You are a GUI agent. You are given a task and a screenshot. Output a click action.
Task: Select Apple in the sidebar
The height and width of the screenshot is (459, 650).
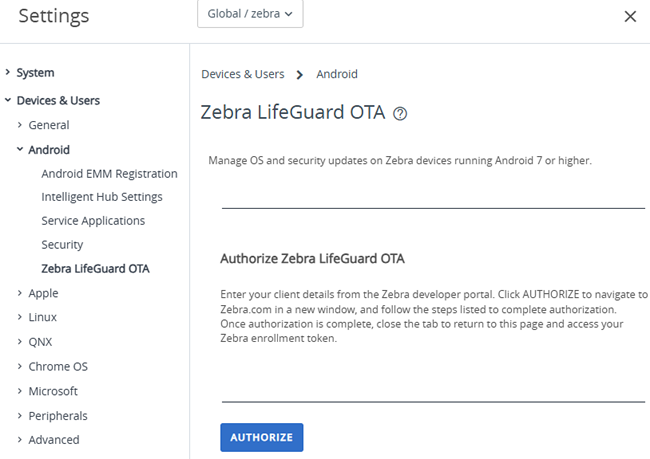coord(43,293)
